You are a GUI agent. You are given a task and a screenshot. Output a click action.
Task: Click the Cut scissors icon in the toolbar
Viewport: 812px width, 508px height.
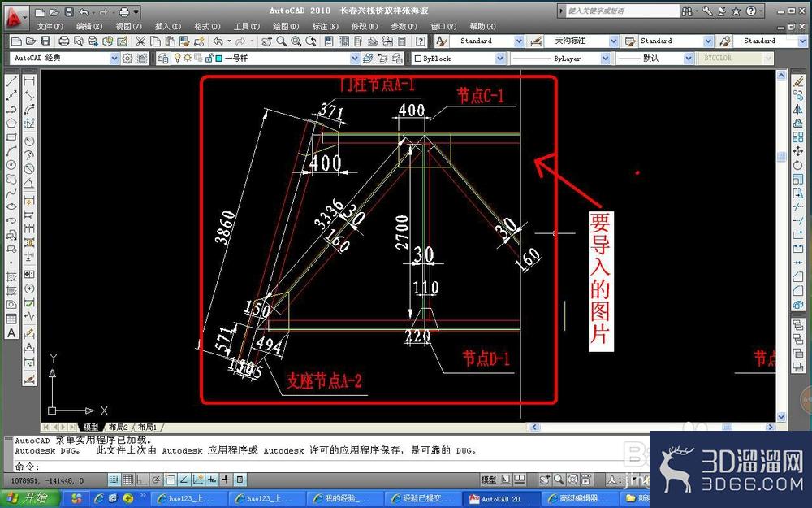140,41
